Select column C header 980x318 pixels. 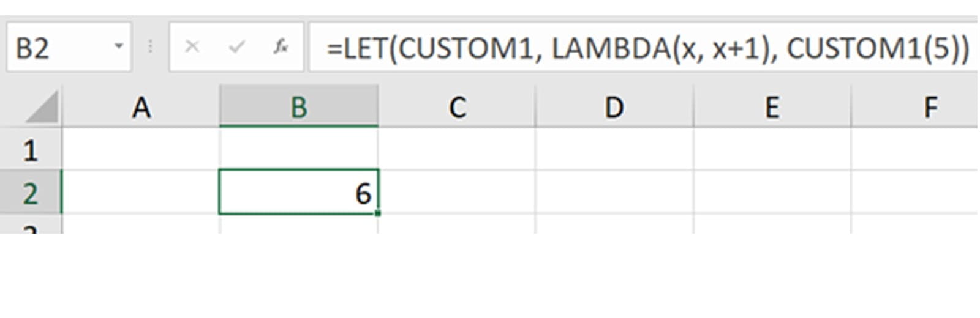457,108
